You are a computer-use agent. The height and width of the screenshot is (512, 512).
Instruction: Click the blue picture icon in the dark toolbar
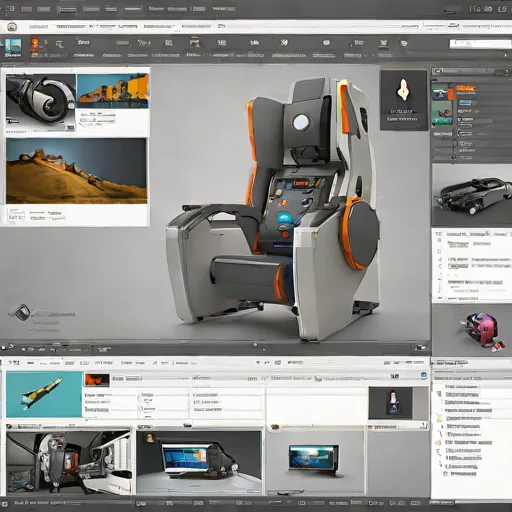point(13,46)
